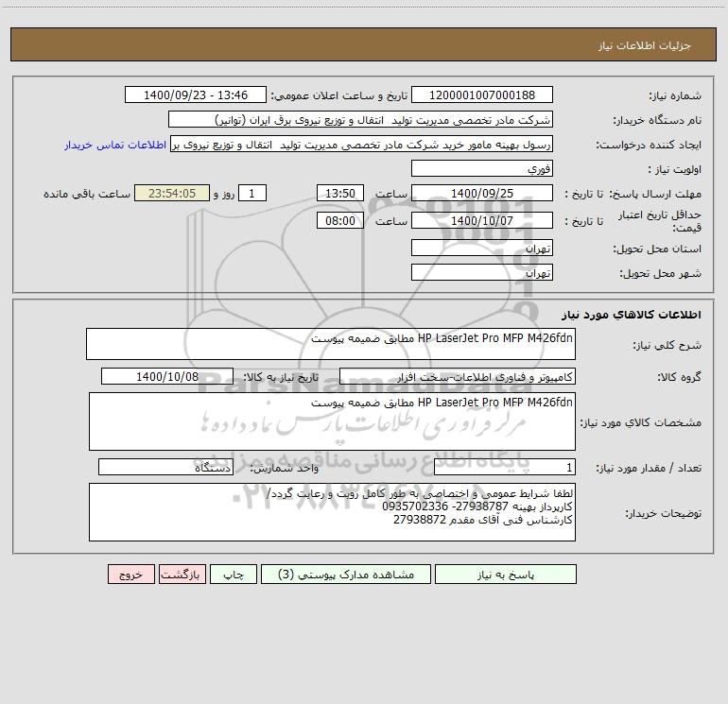Click the label مهلت ارسال پاسخ
This screenshot has height=704, width=728.
655,194
